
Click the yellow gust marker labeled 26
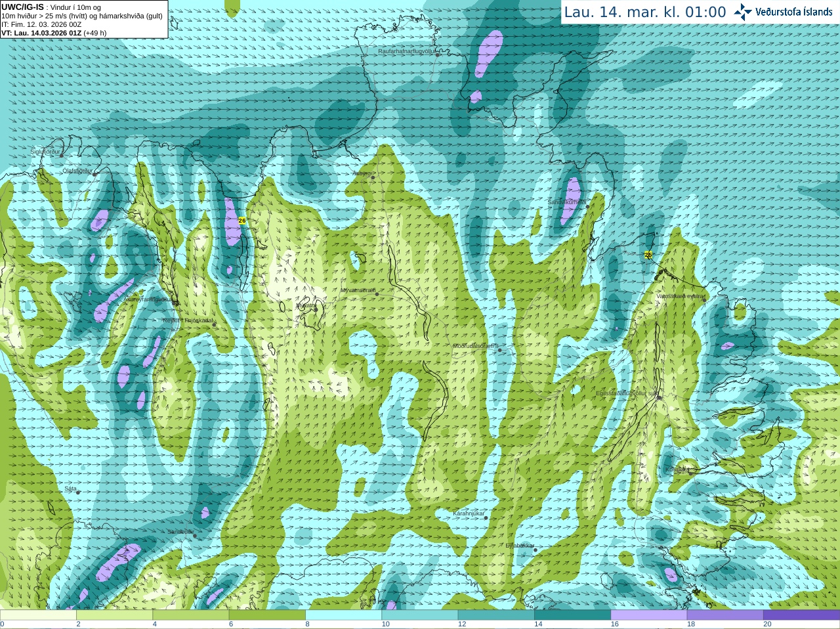(241, 221)
